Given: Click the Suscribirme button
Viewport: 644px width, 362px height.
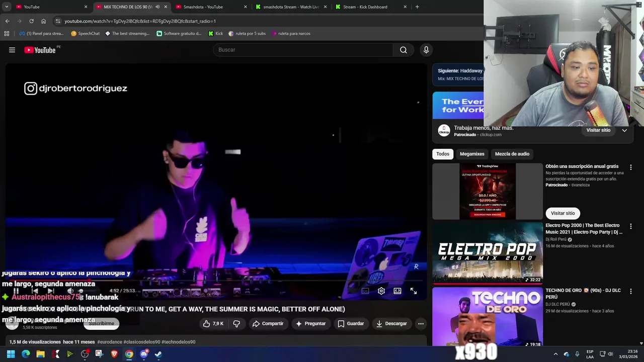Looking at the screenshot, I should 102,324.
